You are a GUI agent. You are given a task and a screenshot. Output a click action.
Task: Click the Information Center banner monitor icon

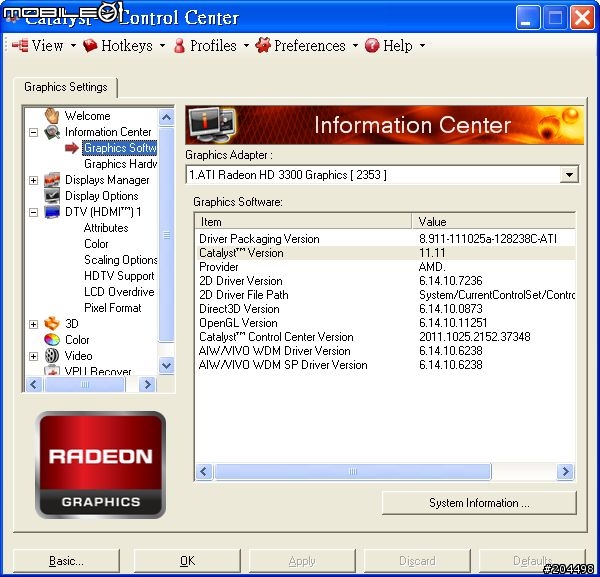(x=212, y=125)
